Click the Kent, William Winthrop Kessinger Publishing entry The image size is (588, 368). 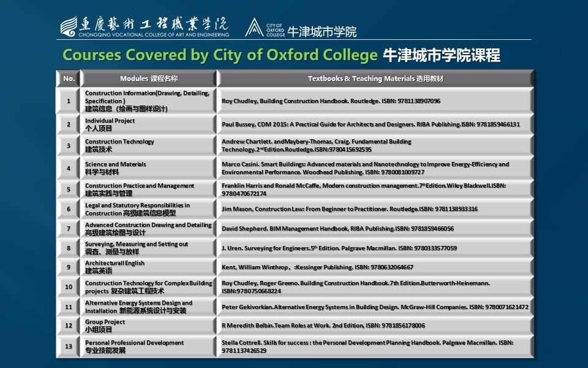375,267
